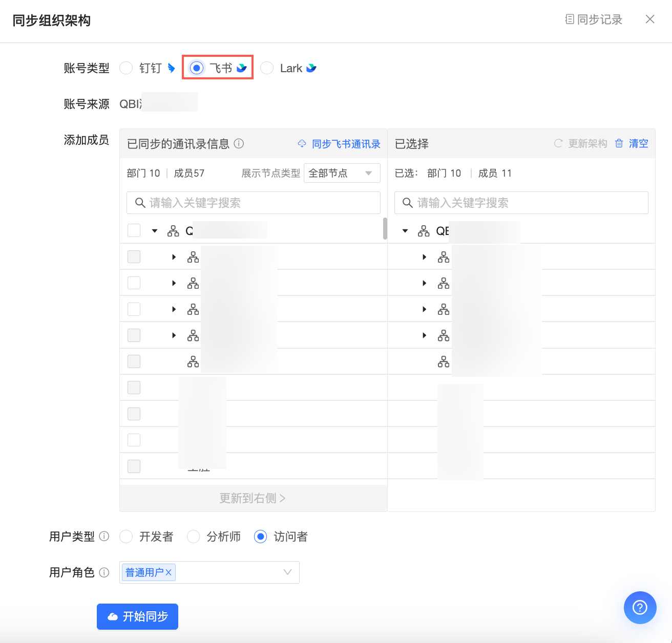Check the second department checkbox in left tree

tap(134, 283)
